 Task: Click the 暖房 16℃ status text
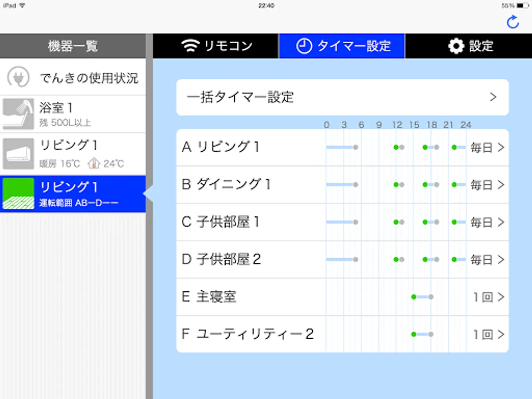(60, 164)
